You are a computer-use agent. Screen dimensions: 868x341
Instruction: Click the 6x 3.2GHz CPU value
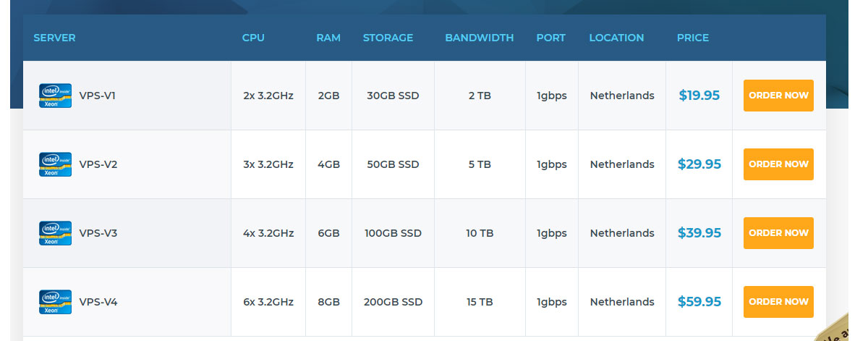coord(268,302)
